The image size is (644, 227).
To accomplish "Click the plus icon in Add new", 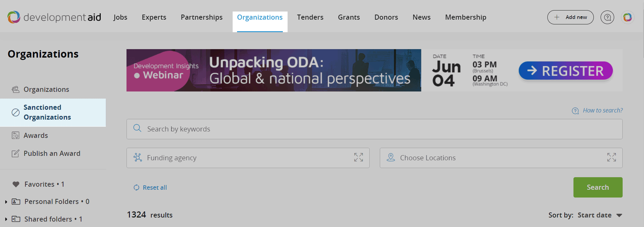I will click(x=557, y=17).
